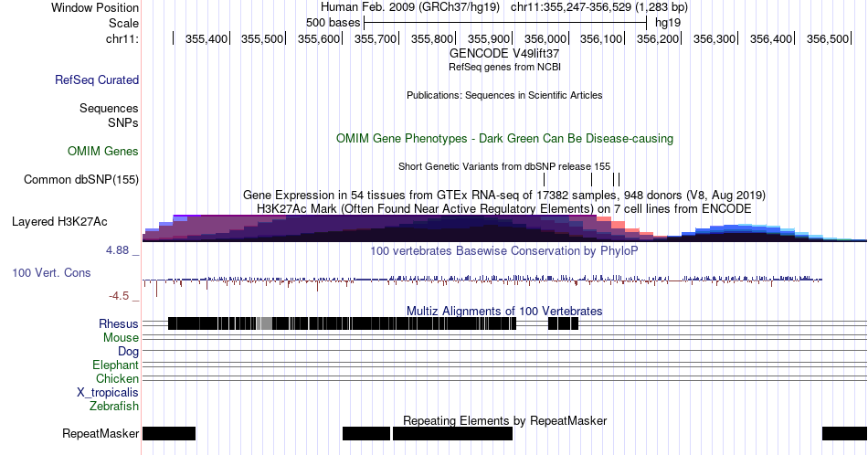868x455 pixels.
Task: Click the Dog alignment label
Action: [128, 352]
